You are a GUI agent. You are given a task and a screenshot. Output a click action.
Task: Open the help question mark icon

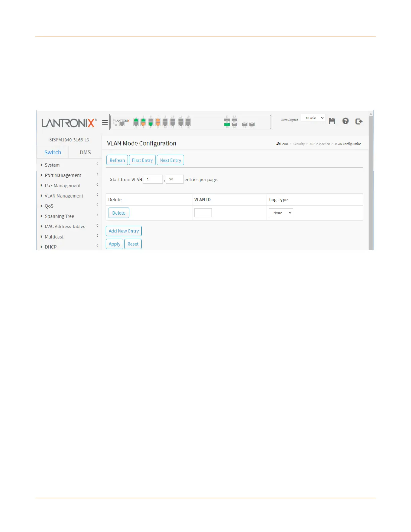coord(346,121)
